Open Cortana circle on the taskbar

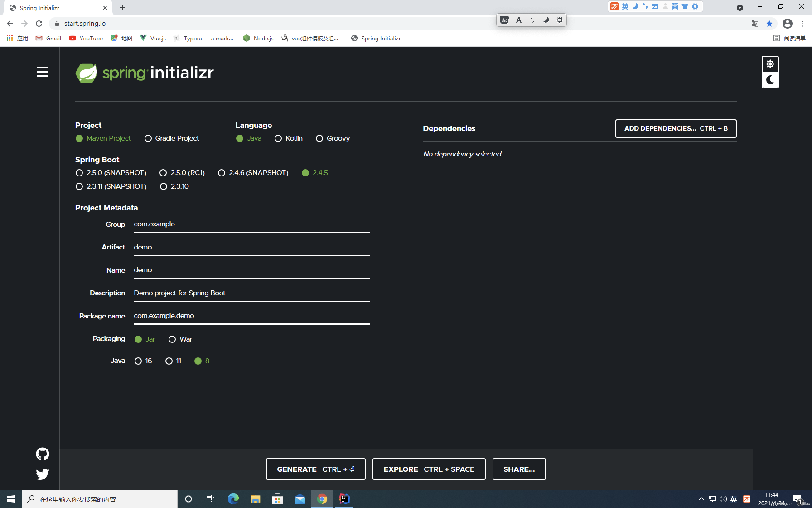pyautogui.click(x=188, y=499)
